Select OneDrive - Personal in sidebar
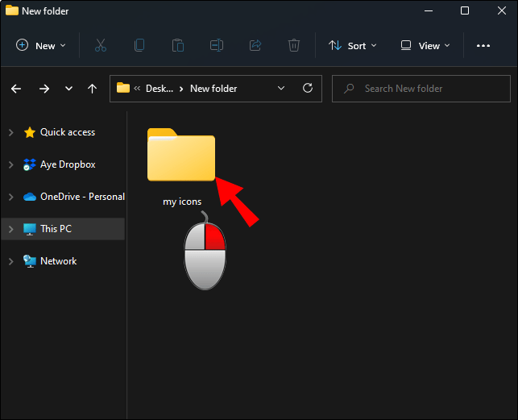Viewport: 518px width, 420px height. [81, 197]
